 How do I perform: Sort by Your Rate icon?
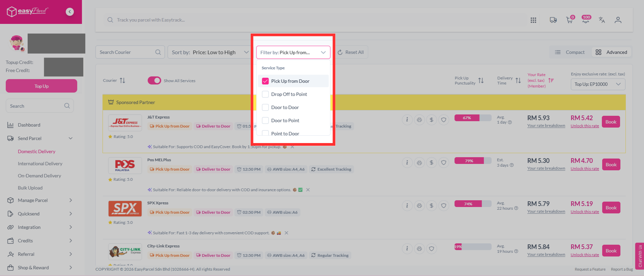click(x=551, y=80)
